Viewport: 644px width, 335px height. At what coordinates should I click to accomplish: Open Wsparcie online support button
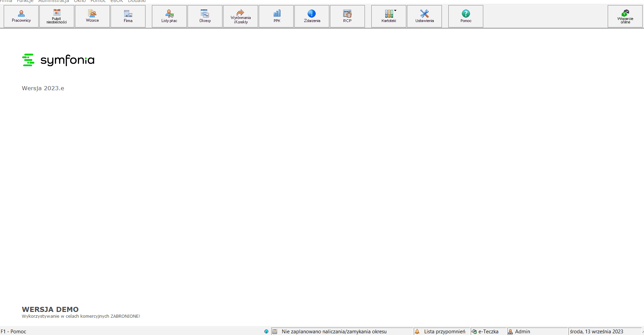pyautogui.click(x=625, y=16)
